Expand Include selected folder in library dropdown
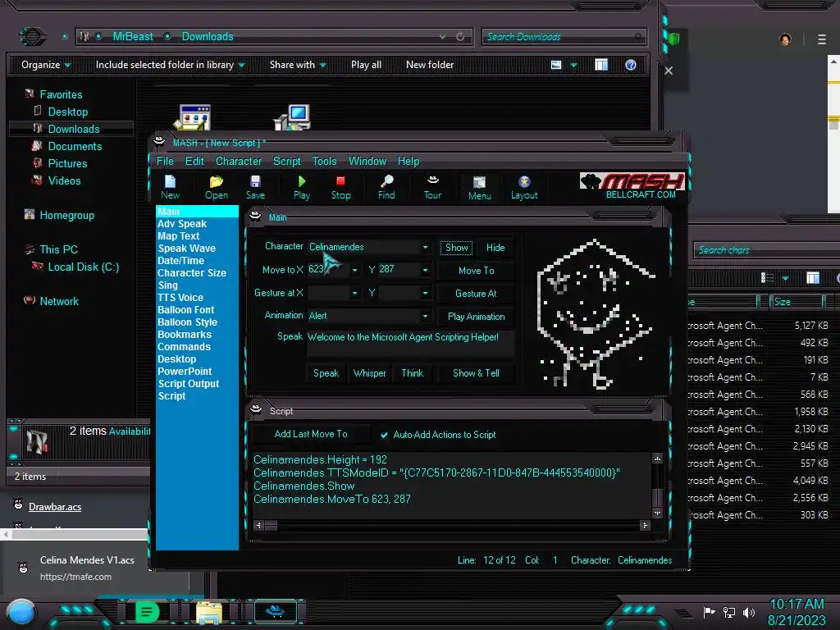 click(171, 65)
